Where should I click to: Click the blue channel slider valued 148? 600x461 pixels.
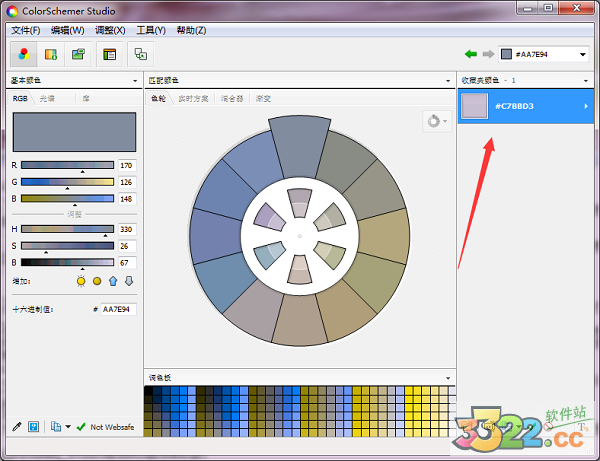click(x=67, y=198)
